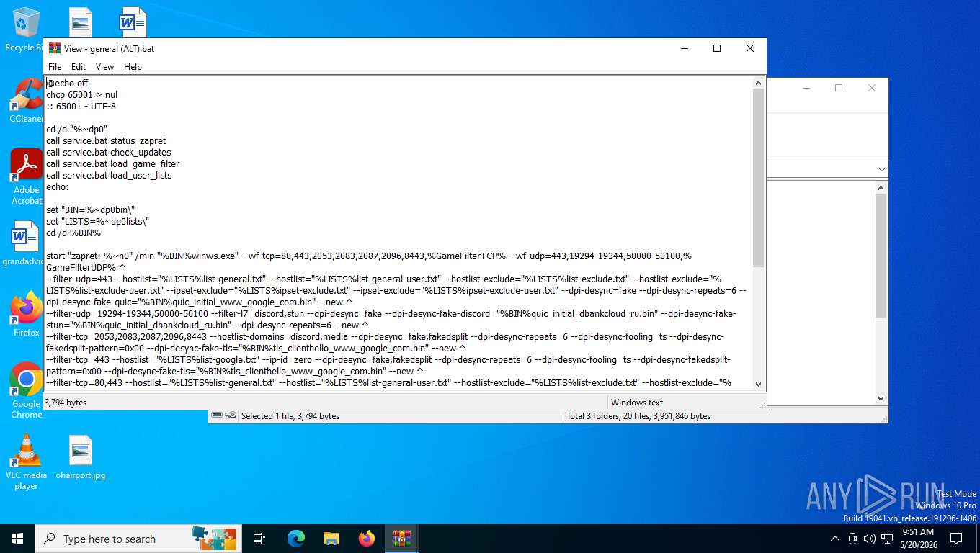
Task: Open VLC media player shortcut
Action: point(27,462)
